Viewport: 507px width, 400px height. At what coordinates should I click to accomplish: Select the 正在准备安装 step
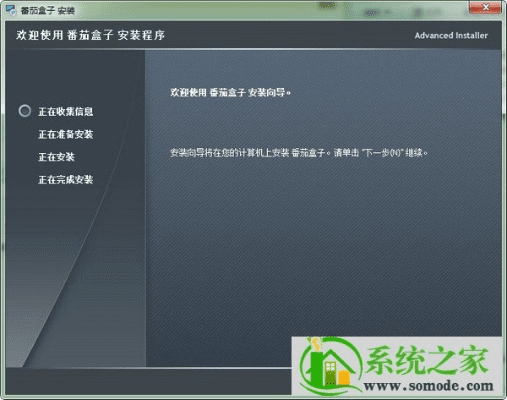(66, 134)
